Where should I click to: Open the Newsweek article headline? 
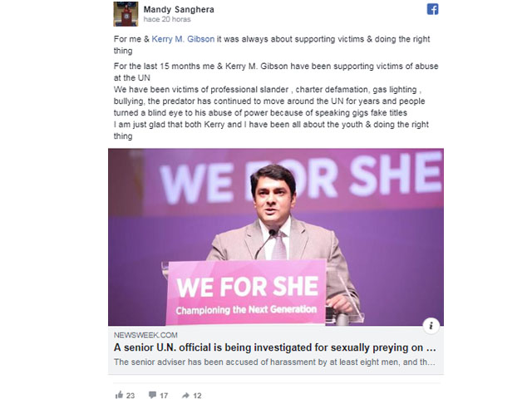tap(275, 347)
